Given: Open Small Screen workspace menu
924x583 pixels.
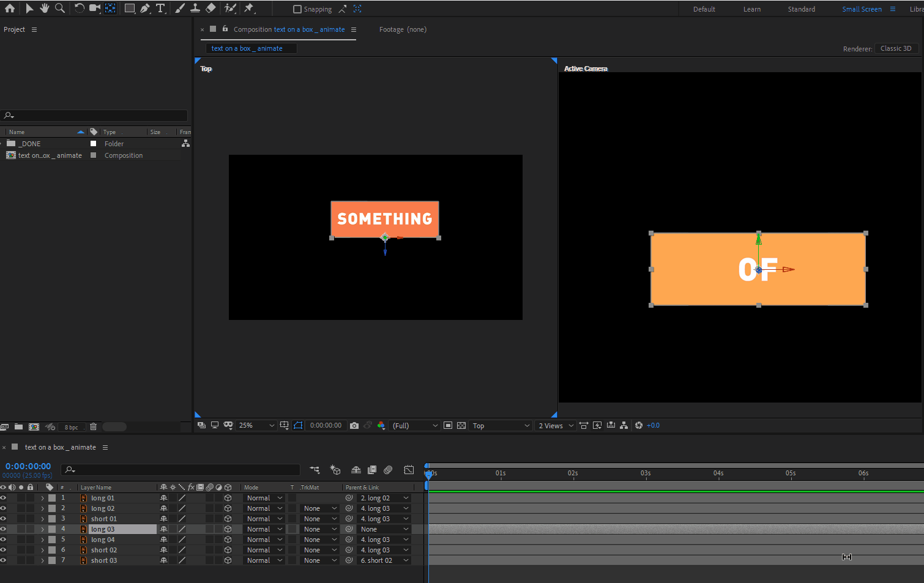Looking at the screenshot, I should point(893,9).
